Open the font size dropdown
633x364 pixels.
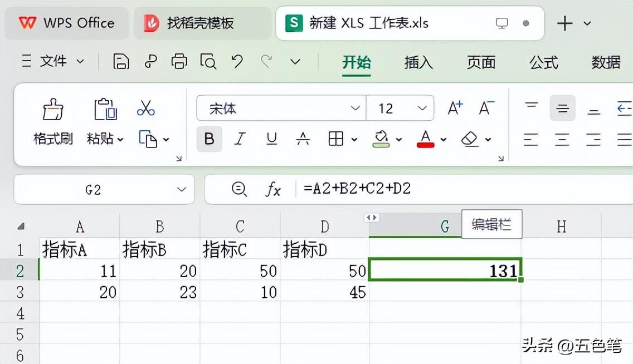422,108
